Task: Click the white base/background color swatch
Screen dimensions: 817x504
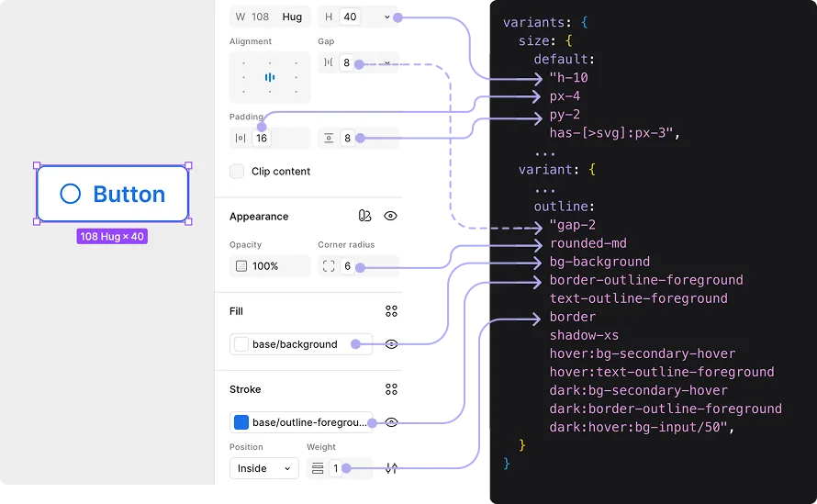Action: [241, 344]
